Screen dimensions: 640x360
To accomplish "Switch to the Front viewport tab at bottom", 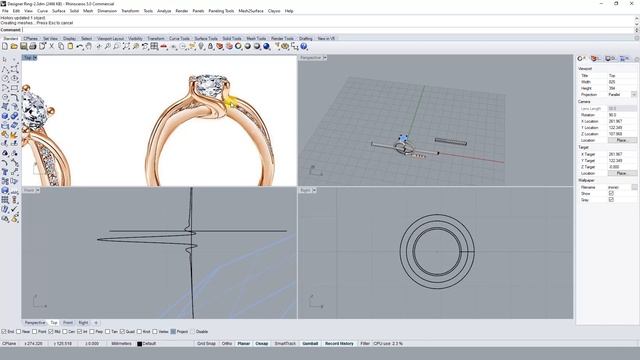I will click(x=68, y=322).
